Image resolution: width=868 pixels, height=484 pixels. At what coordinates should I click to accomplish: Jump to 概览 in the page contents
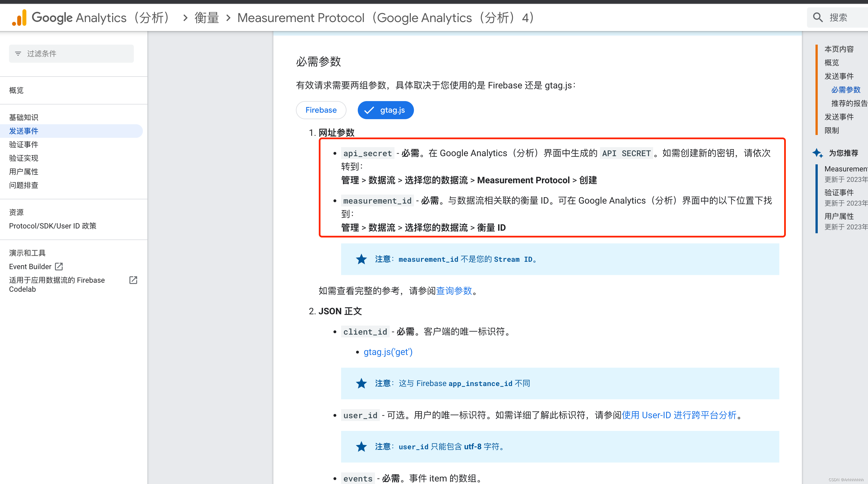click(x=832, y=63)
